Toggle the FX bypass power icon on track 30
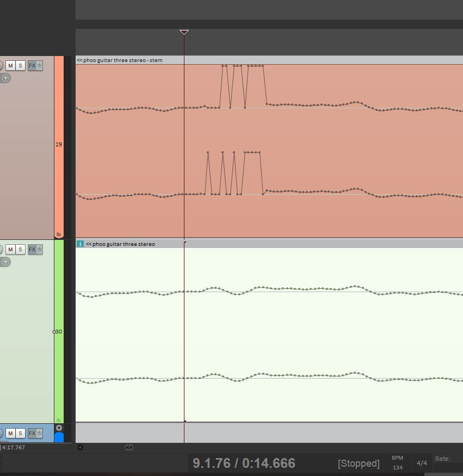This screenshot has width=463, height=476. point(39,250)
